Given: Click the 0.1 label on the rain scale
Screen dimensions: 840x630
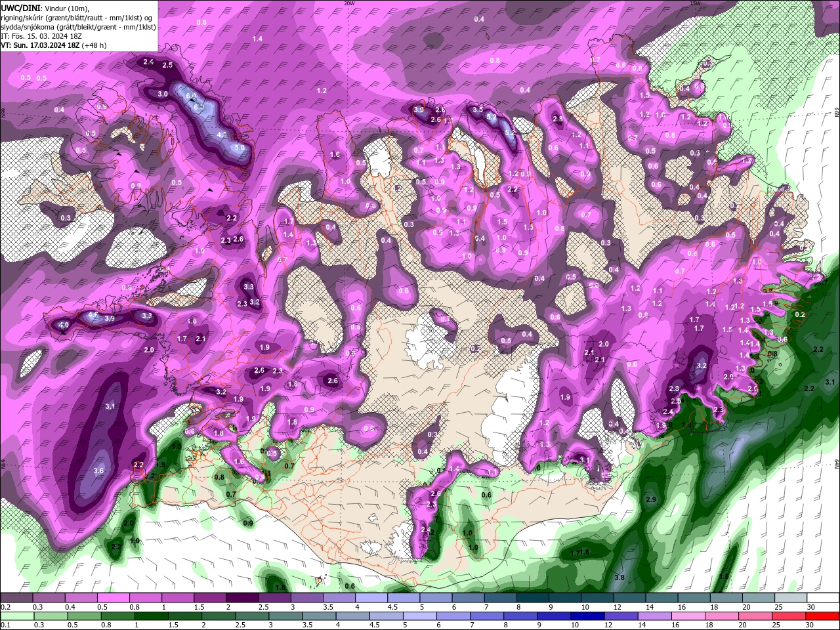Looking at the screenshot, I should [x=6, y=625].
